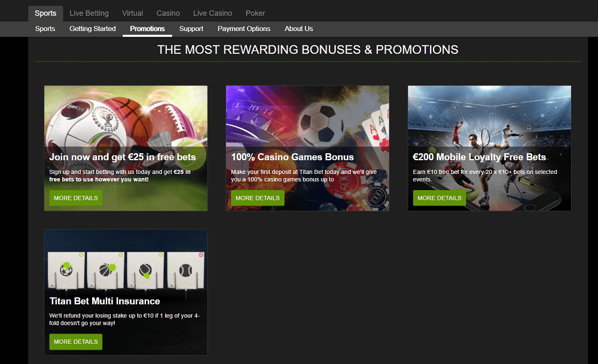Click the 'We'll refund your losing stake' text
Screen dimensions: 598x364
[x=124, y=319]
